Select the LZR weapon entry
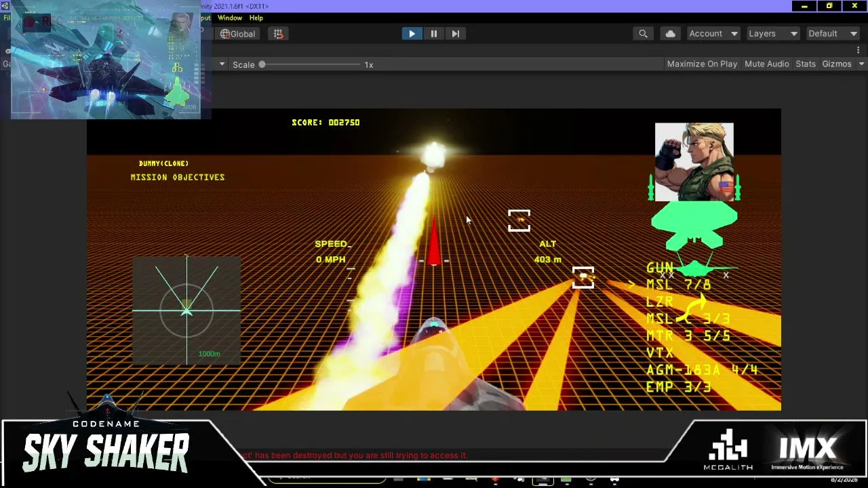Image resolution: width=868 pixels, height=488 pixels. (660, 302)
